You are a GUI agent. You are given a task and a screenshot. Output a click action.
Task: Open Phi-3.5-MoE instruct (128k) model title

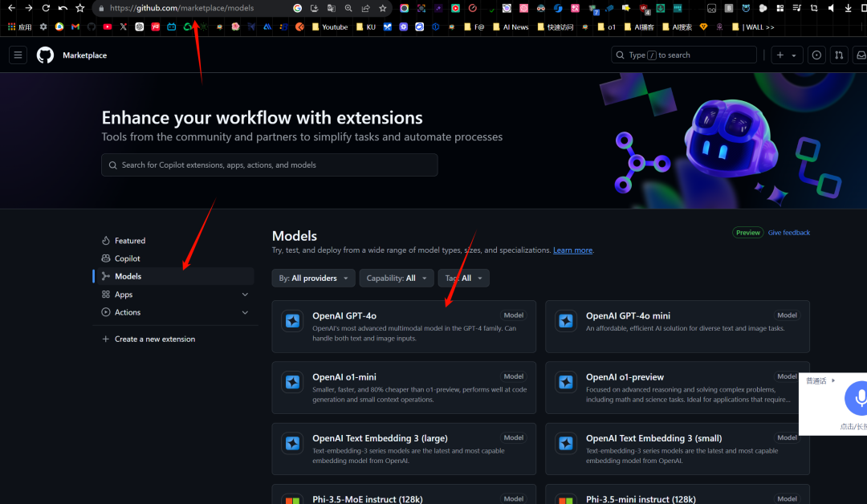click(367, 499)
